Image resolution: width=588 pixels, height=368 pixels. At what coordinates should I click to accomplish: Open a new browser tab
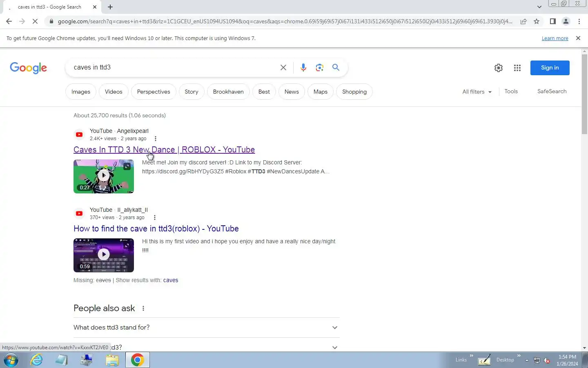click(x=110, y=7)
